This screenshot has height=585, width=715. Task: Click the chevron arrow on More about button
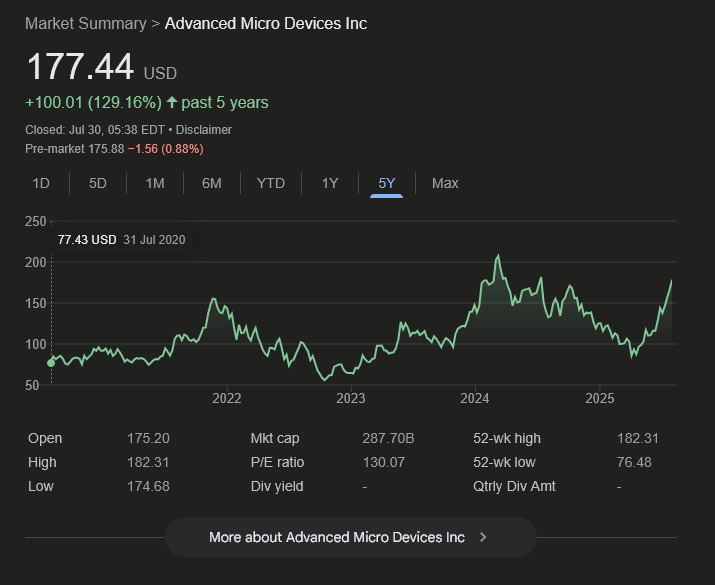(483, 537)
